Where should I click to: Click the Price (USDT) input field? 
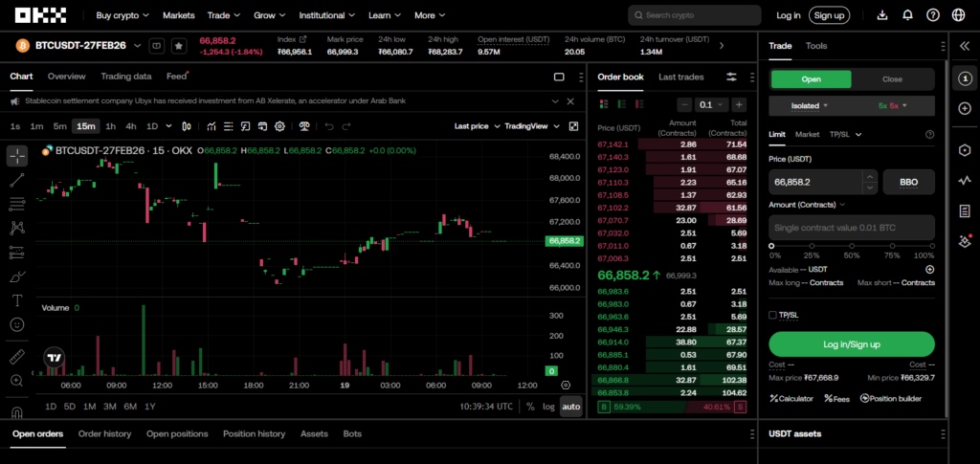coord(815,182)
